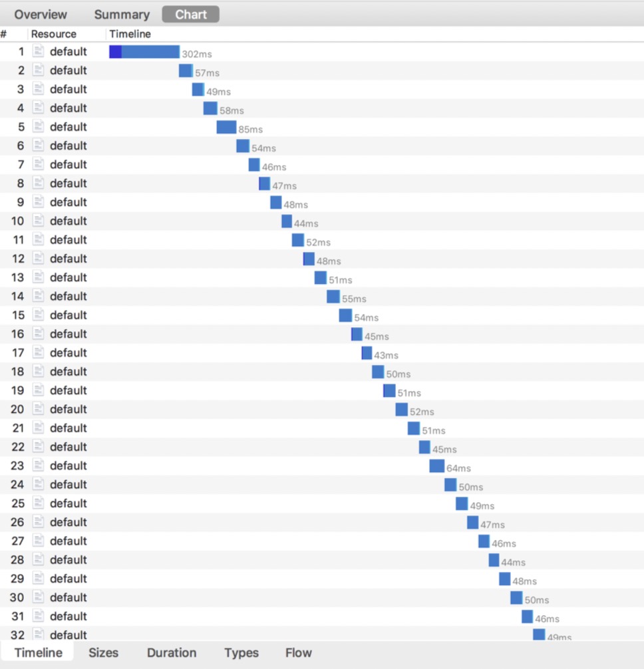Click document icon in row 23
The height and width of the screenshot is (669, 644).
[39, 465]
